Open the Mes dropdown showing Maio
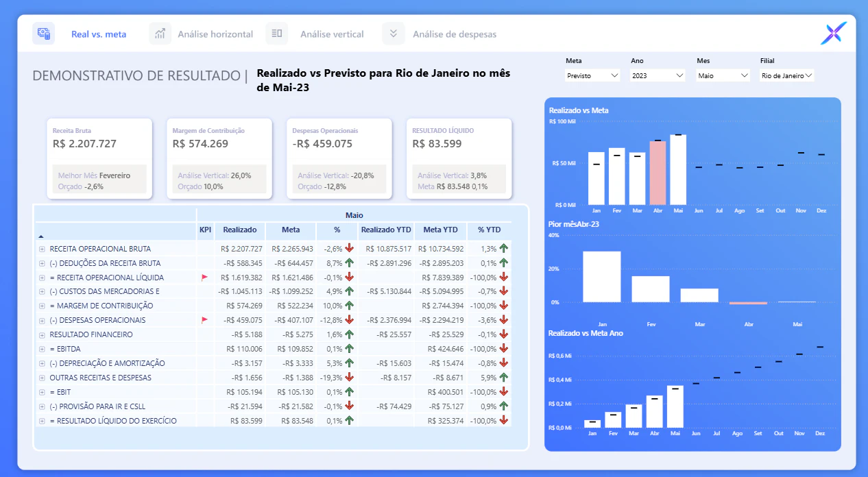868x477 pixels. coord(723,75)
